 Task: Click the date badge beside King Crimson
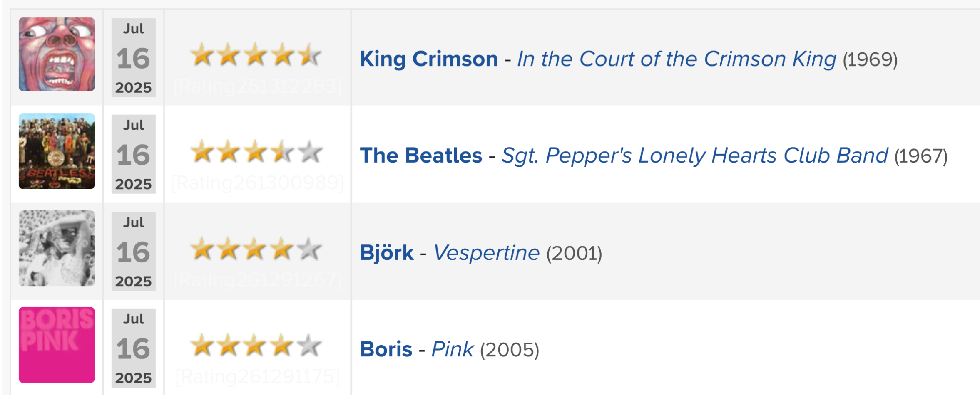tap(134, 57)
